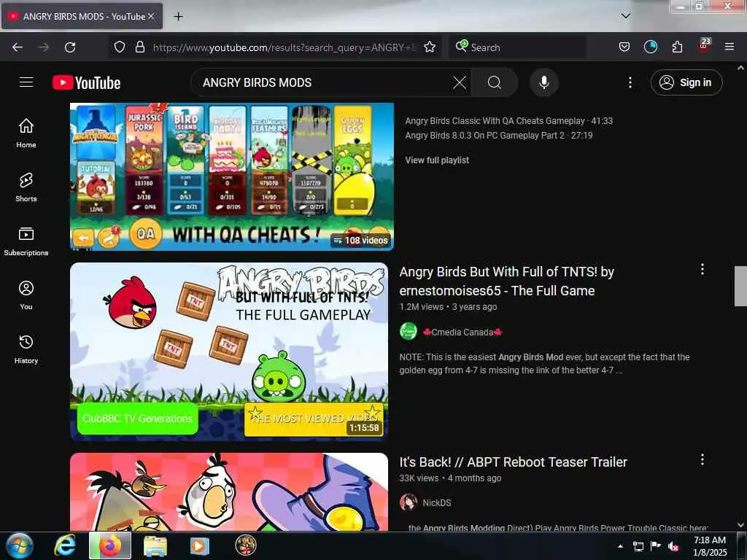Clear the search box with the X icon
747x560 pixels.
click(x=460, y=82)
